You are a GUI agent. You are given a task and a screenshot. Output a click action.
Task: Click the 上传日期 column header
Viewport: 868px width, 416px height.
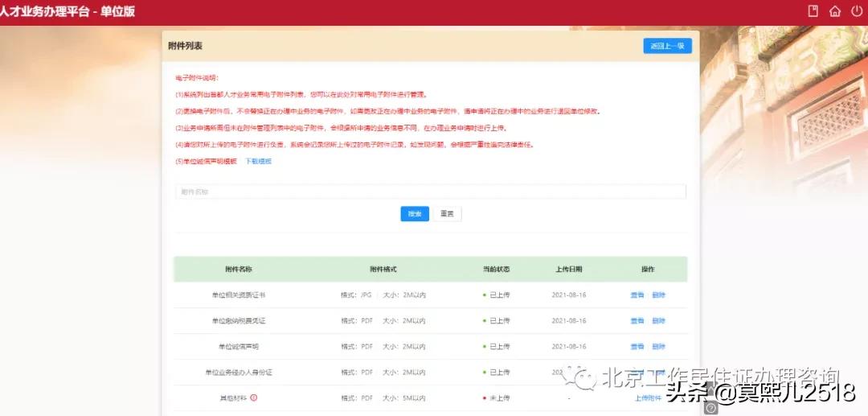click(x=568, y=270)
